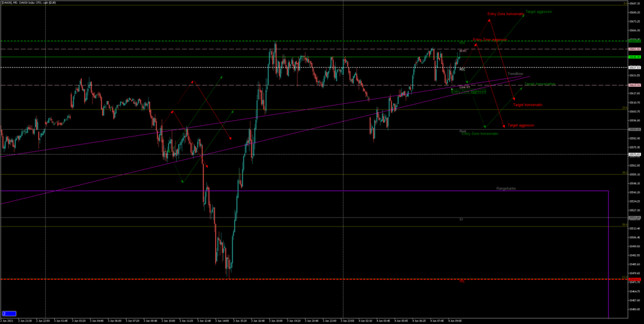Viewport: 644px width, 324px height.
Task: Click the red 'Entry Zone konservativ' label
Action: click(x=506, y=14)
